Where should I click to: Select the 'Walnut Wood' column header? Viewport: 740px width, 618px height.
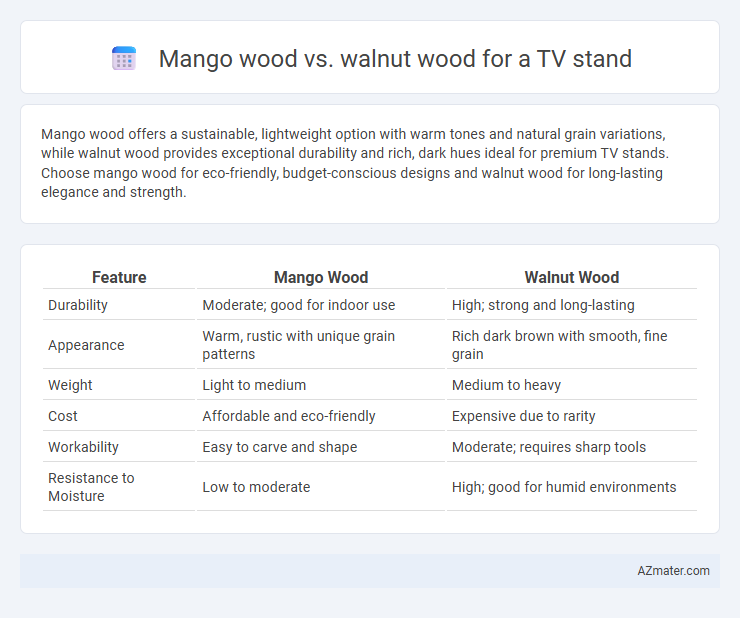[x=572, y=277]
